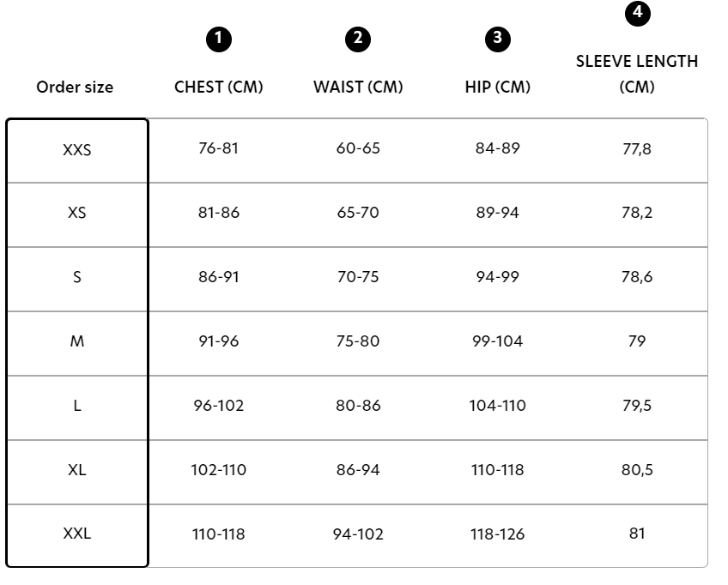728x585 pixels.
Task: Choose size S in order size column
Action: pyautogui.click(x=77, y=280)
